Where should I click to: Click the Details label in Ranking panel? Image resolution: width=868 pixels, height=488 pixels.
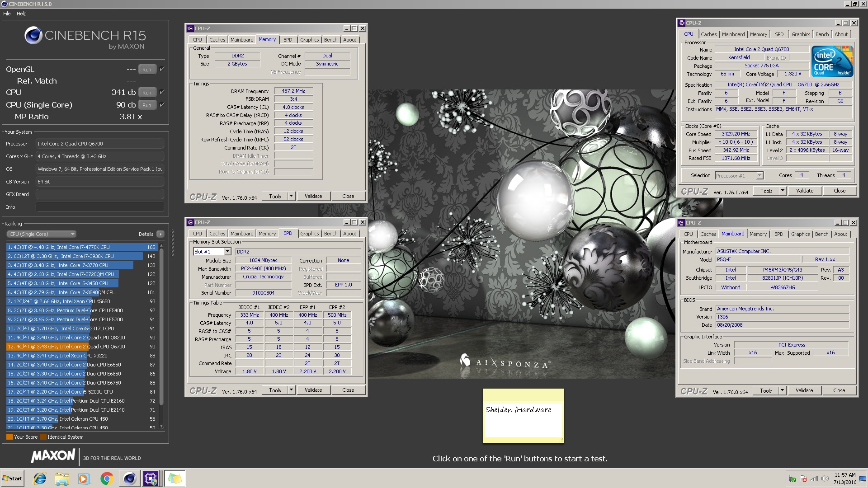[x=146, y=234]
